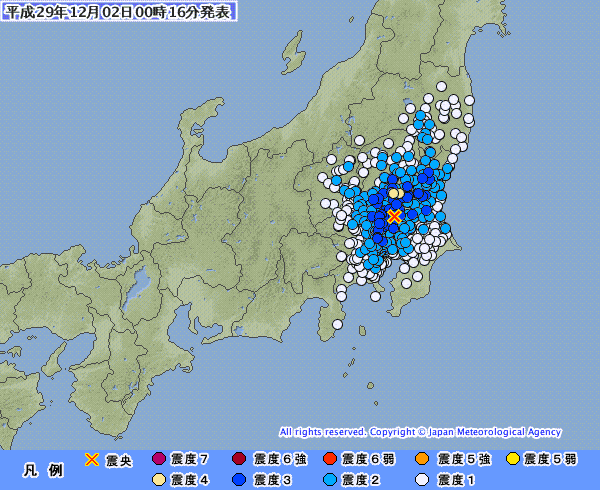This screenshot has width=600, height=490.
Task: Click the 震度6強 legend text
Action: 280,459
